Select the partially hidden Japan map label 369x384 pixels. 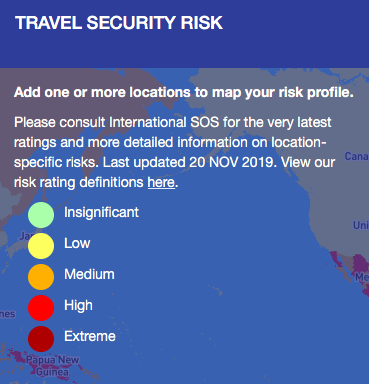pos(24,236)
